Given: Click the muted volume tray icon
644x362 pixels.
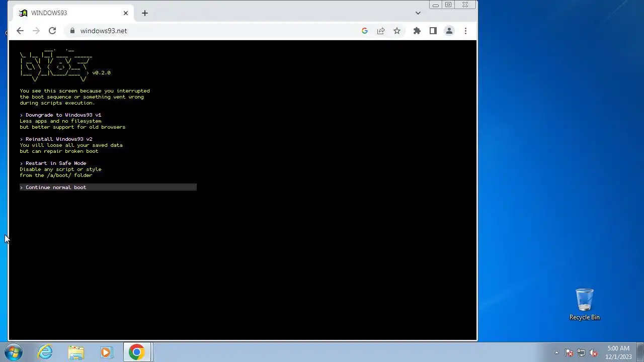Looking at the screenshot, I should coord(594,352).
